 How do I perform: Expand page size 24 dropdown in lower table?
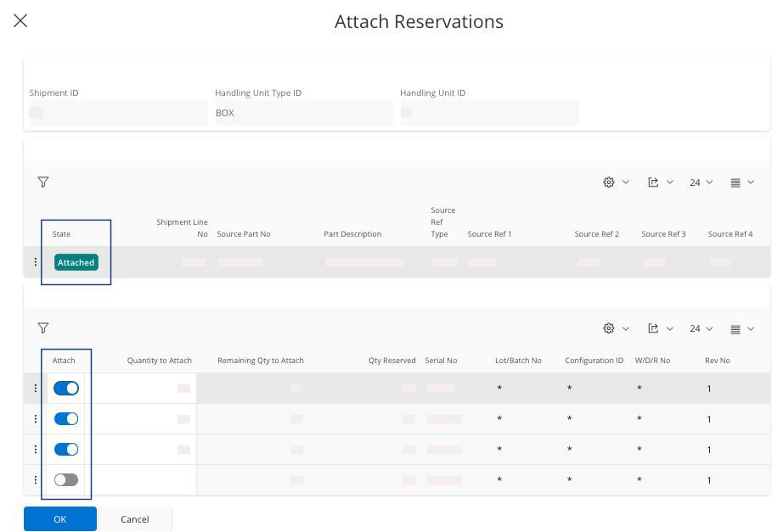pos(701,328)
